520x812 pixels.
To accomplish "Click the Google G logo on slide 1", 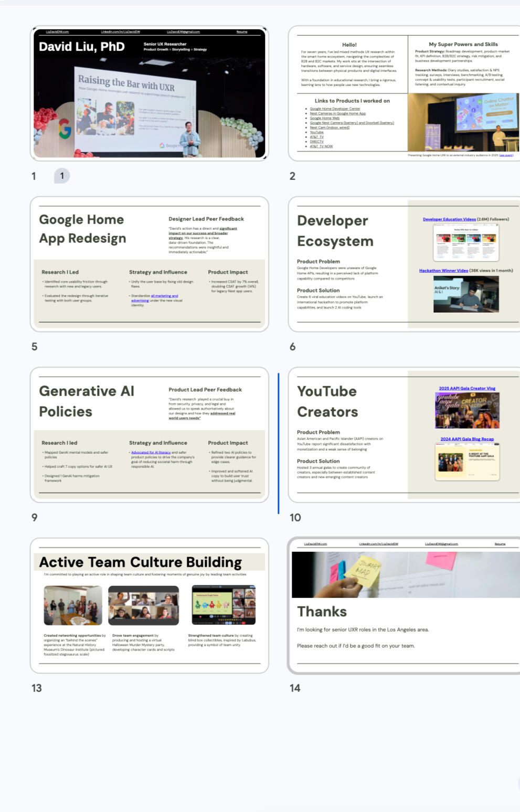I will tap(65, 129).
